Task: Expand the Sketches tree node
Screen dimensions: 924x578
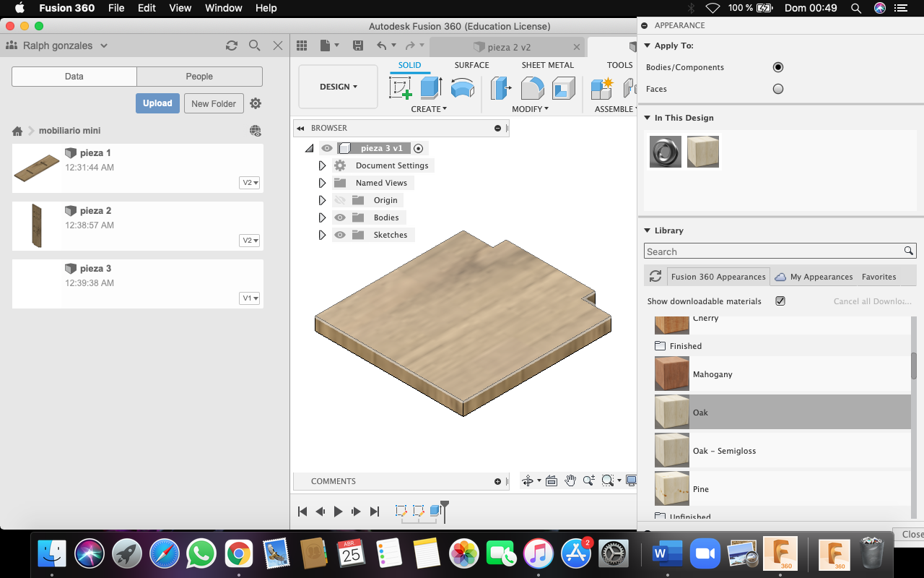Action: [322, 235]
